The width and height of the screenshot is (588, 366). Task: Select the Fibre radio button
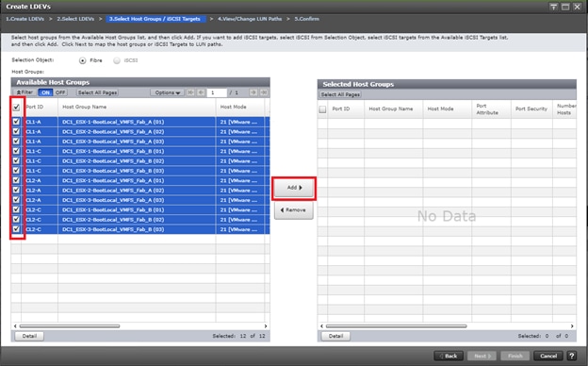[x=83, y=60]
